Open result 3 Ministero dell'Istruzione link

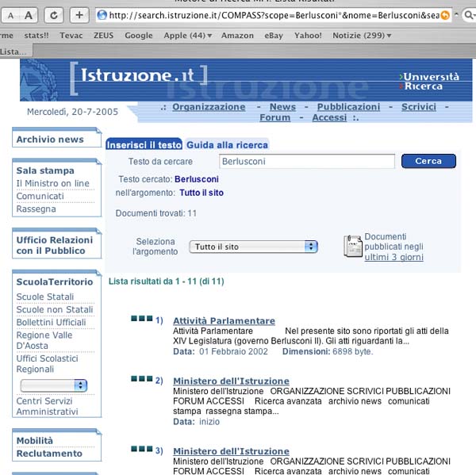pyautogui.click(x=231, y=451)
